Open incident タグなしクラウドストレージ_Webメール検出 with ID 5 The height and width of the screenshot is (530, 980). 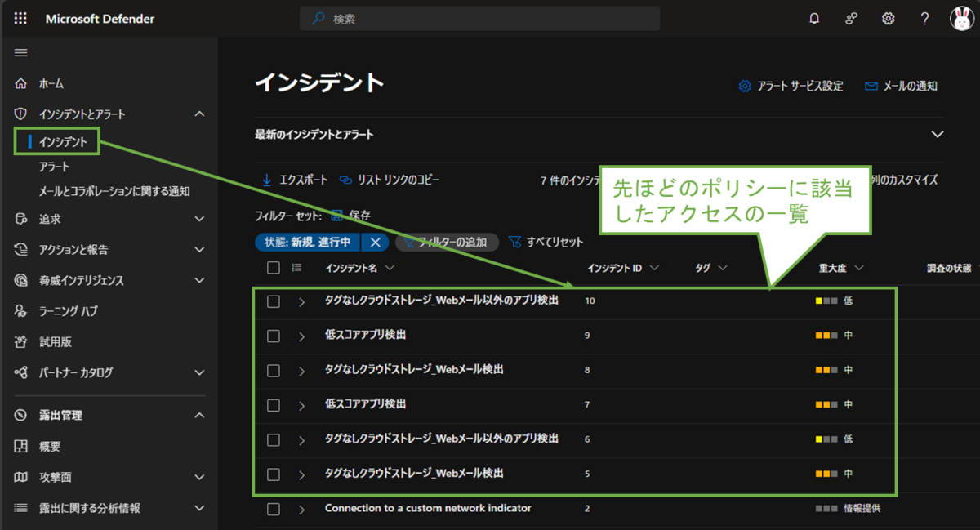(414, 473)
